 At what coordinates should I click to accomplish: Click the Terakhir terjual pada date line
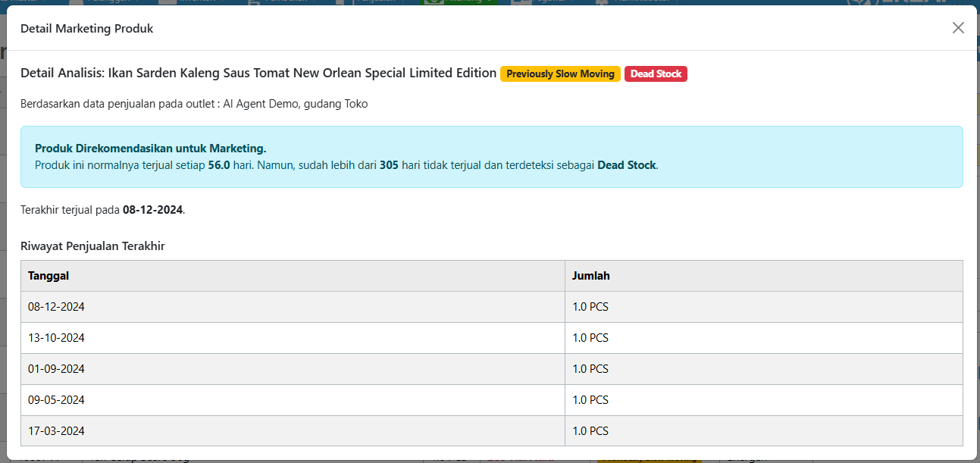pos(102,210)
